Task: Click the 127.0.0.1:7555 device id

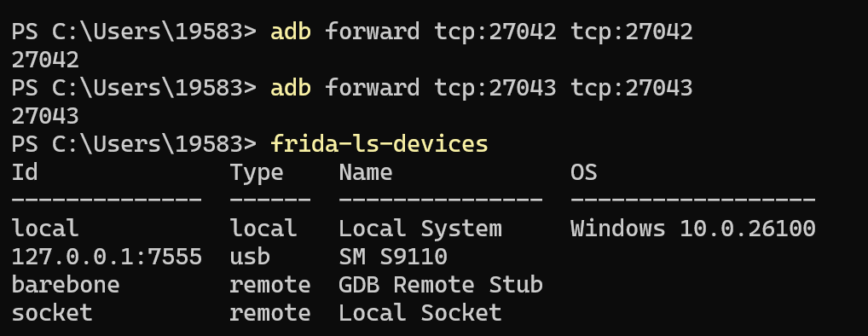Action: 107,257
